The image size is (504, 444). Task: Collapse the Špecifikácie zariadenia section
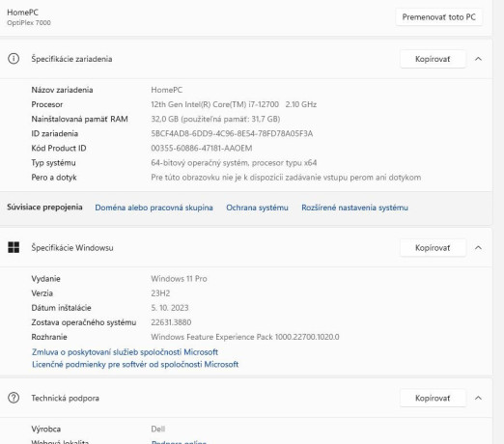[478, 59]
